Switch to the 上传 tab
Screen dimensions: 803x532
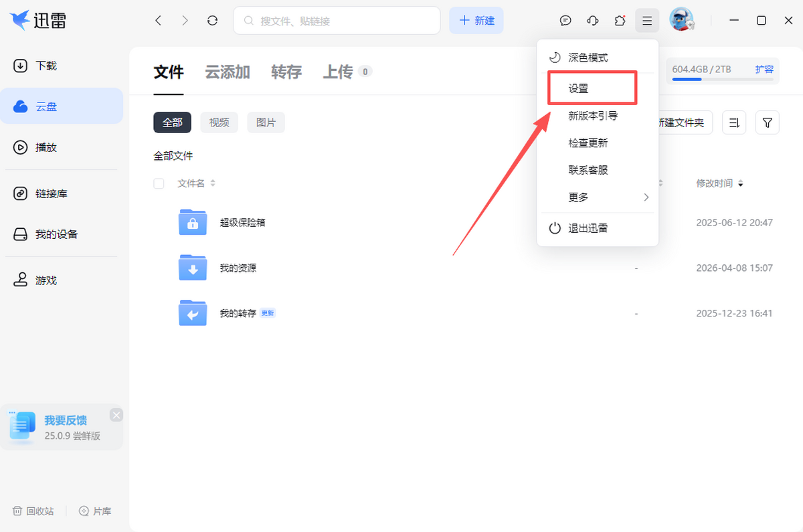point(347,72)
